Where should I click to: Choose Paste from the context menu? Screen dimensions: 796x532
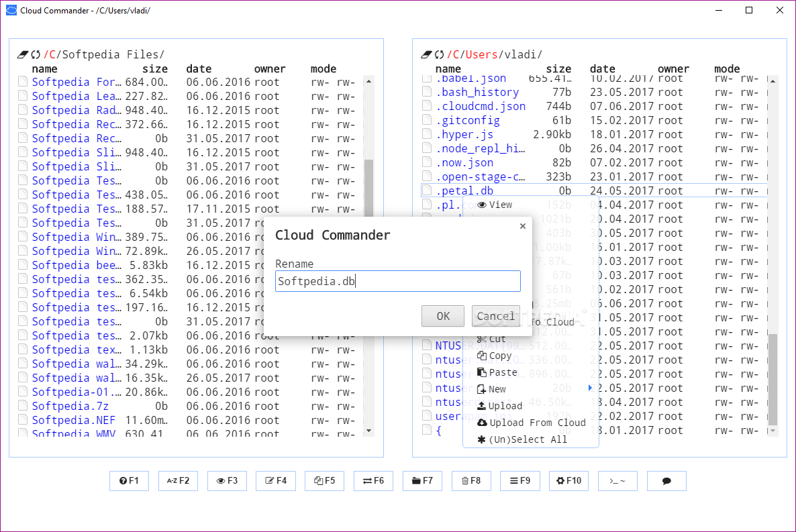[497, 372]
